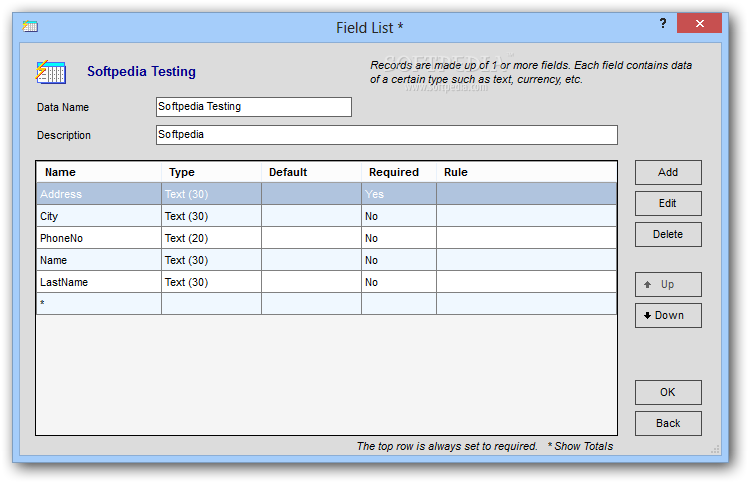Click the Rule cell for Name row

(526, 260)
